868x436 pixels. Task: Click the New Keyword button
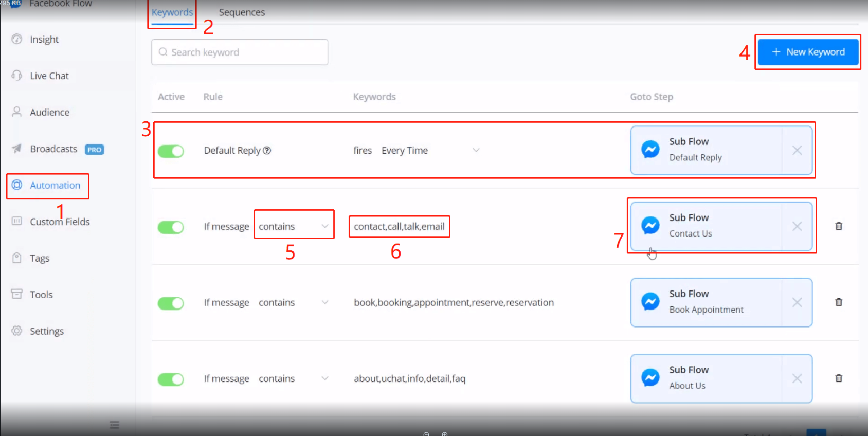[x=808, y=52]
